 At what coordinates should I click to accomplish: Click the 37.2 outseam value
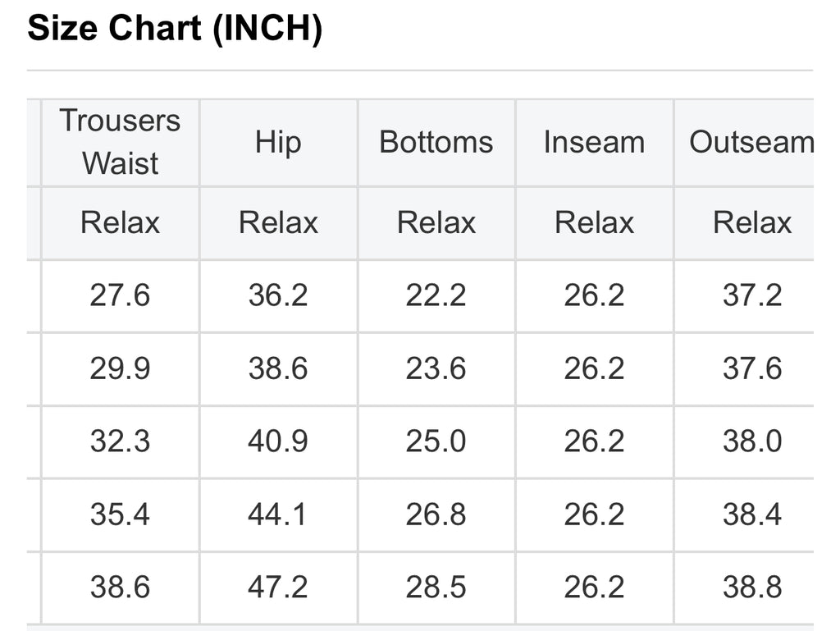pyautogui.click(x=751, y=295)
